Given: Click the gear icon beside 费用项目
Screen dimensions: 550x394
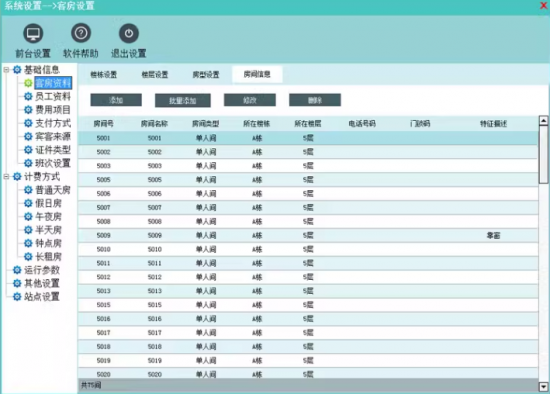Looking at the screenshot, I should pos(28,110).
